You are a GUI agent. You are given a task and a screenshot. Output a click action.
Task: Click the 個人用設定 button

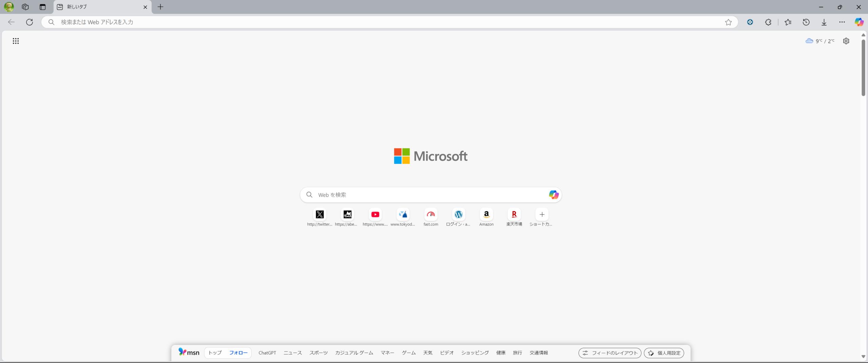coord(664,353)
